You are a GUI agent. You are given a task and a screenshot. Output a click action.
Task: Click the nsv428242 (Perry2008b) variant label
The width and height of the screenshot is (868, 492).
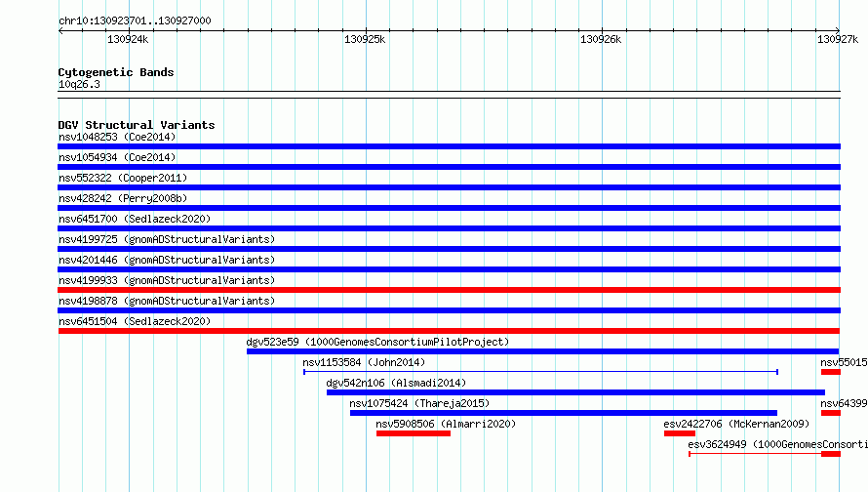point(123,198)
